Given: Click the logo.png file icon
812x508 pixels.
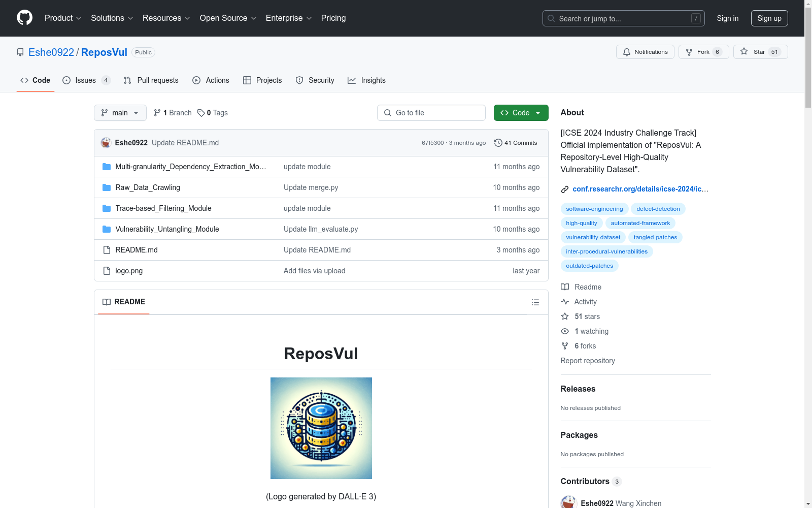Looking at the screenshot, I should [x=107, y=271].
